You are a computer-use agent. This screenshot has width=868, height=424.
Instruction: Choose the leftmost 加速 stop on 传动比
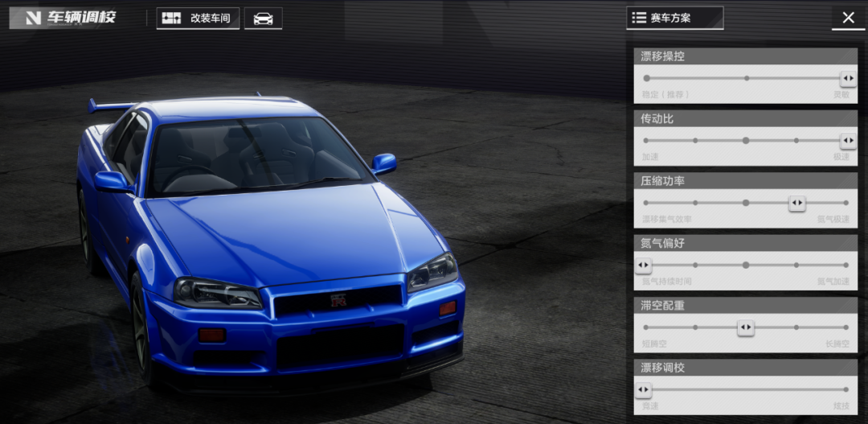coord(645,141)
